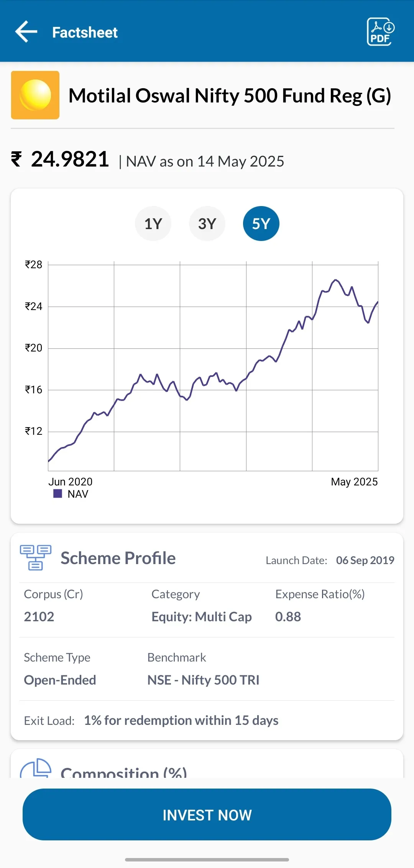The width and height of the screenshot is (414, 868).
Task: Tap the NAV peak on chart
Action: pos(336,280)
